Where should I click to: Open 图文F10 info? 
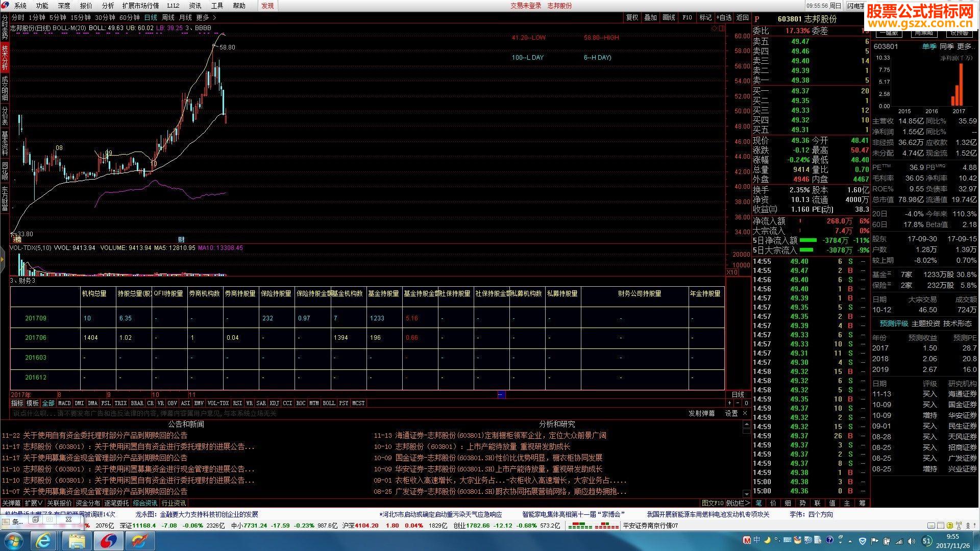pyautogui.click(x=713, y=503)
